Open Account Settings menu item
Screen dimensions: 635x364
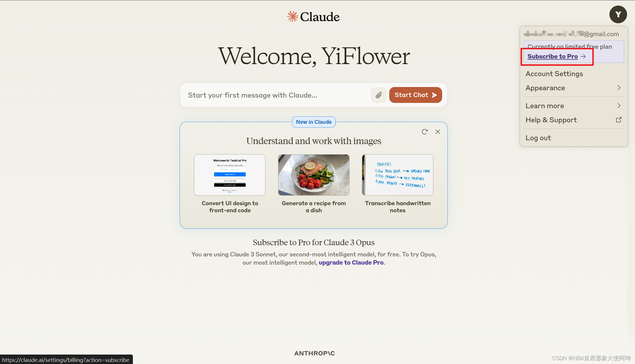(x=555, y=74)
